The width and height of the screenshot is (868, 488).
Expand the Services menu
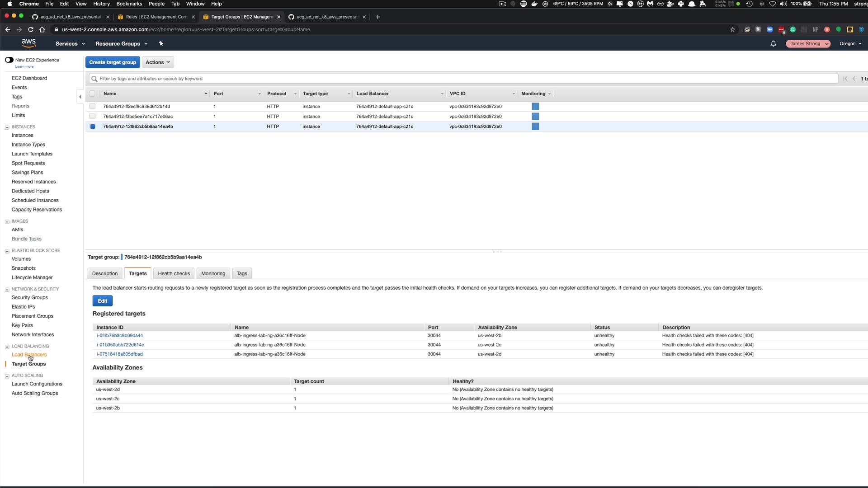[70, 44]
